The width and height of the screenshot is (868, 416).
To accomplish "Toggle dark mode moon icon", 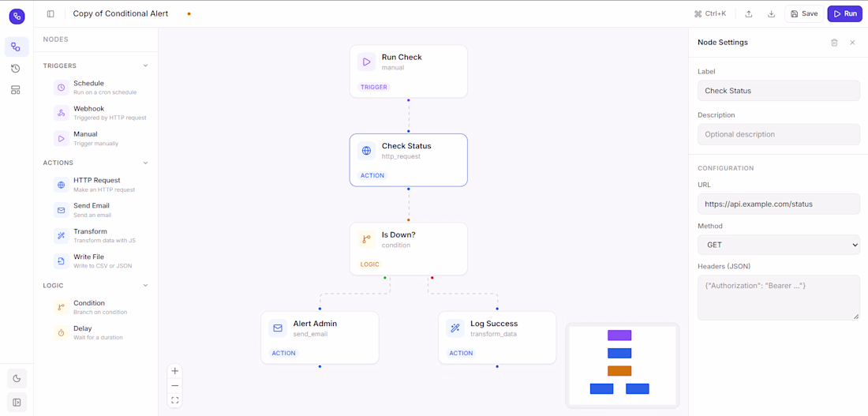I will click(x=17, y=378).
